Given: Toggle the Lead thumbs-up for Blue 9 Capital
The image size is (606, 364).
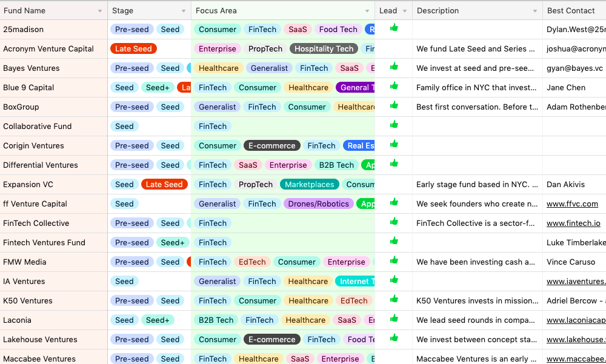Looking at the screenshot, I should click(394, 86).
